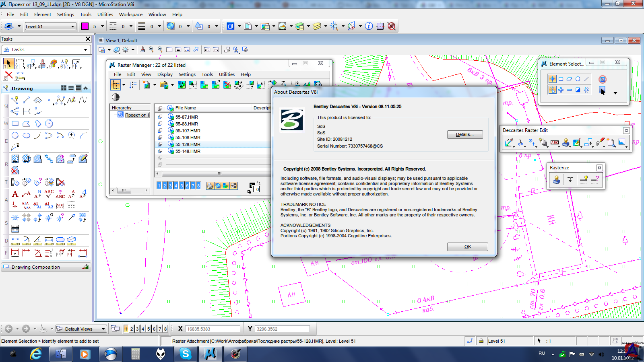Expand the Tasks combo box
Screen dimensions: 644x362
[85, 49]
